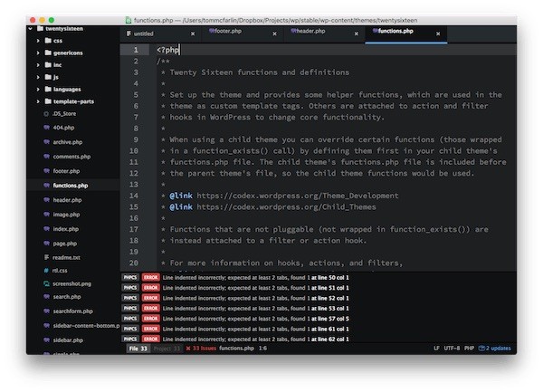
Task: Open the Theme_Development codex link
Action: [298, 196]
